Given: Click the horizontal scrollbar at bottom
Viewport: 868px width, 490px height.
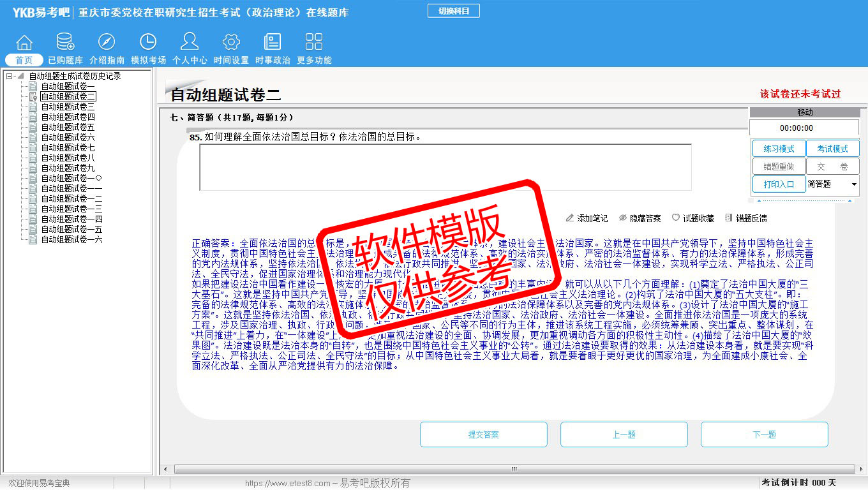Looking at the screenshot, I should [514, 469].
